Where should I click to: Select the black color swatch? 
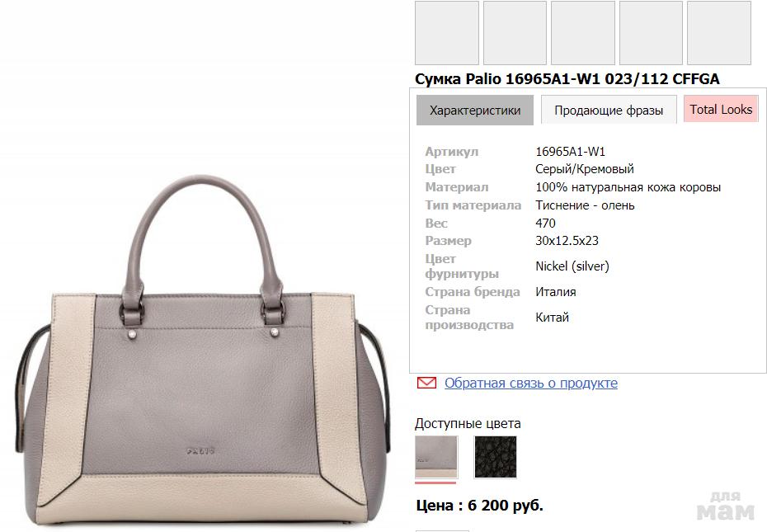495,457
